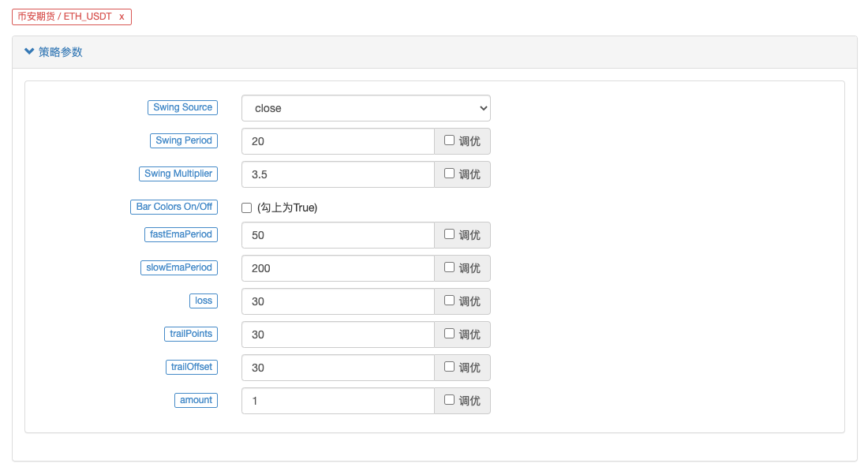Check 调优 for slowEmaPeriod
This screenshot has width=868, height=471.
(x=449, y=267)
